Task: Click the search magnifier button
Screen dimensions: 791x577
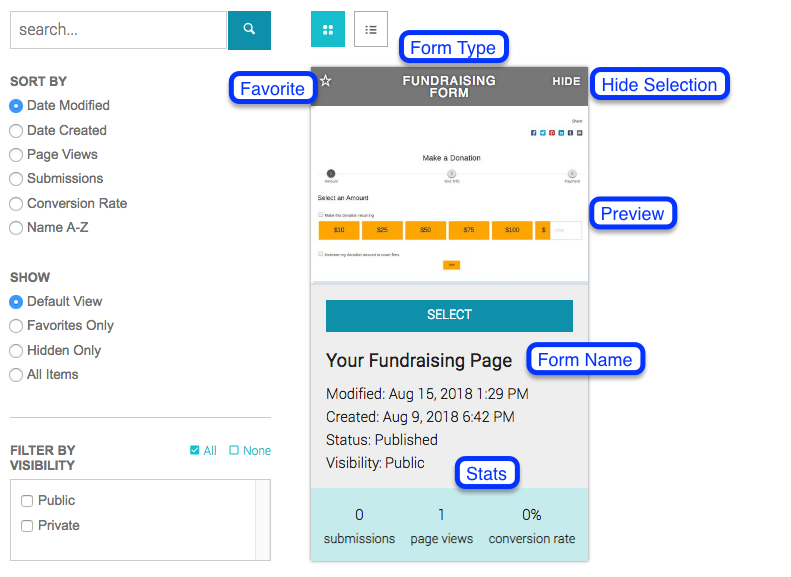Action: coord(249,30)
